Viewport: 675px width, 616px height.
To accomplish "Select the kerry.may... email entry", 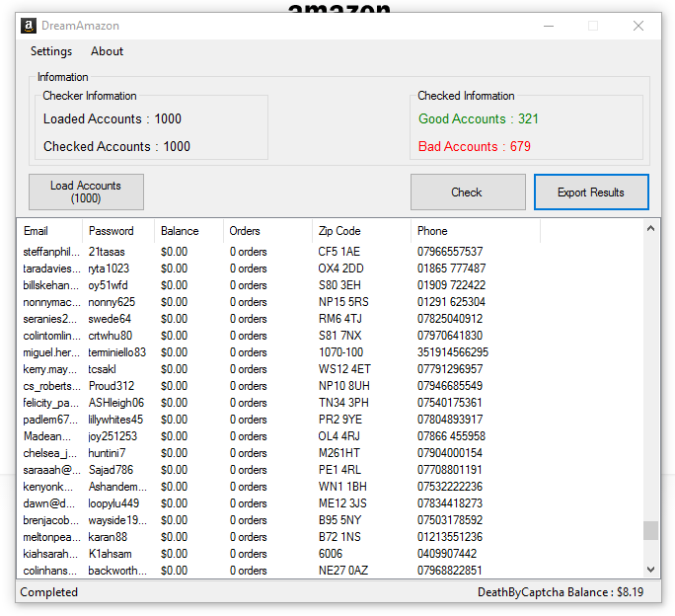I will pyautogui.click(x=50, y=369).
